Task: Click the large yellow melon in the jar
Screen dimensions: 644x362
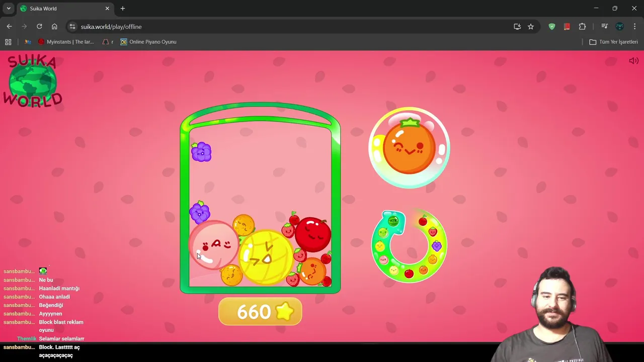Action: (265, 257)
